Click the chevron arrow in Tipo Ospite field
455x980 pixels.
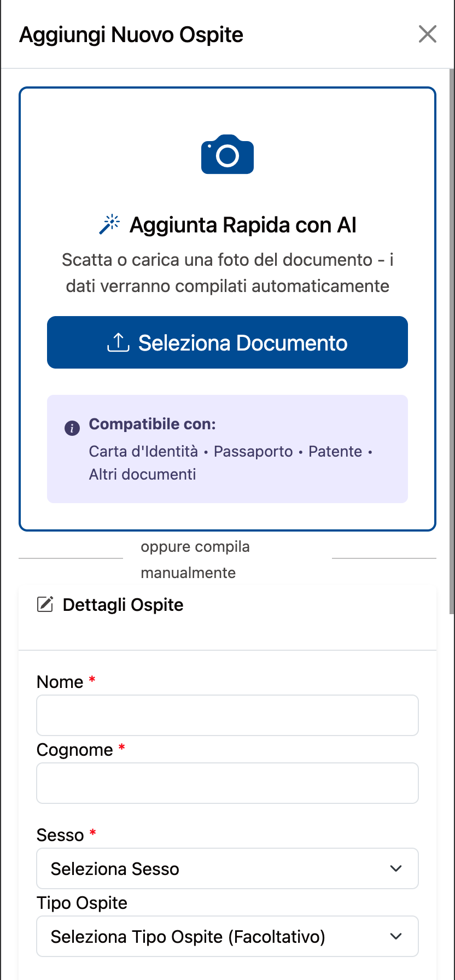tap(396, 936)
